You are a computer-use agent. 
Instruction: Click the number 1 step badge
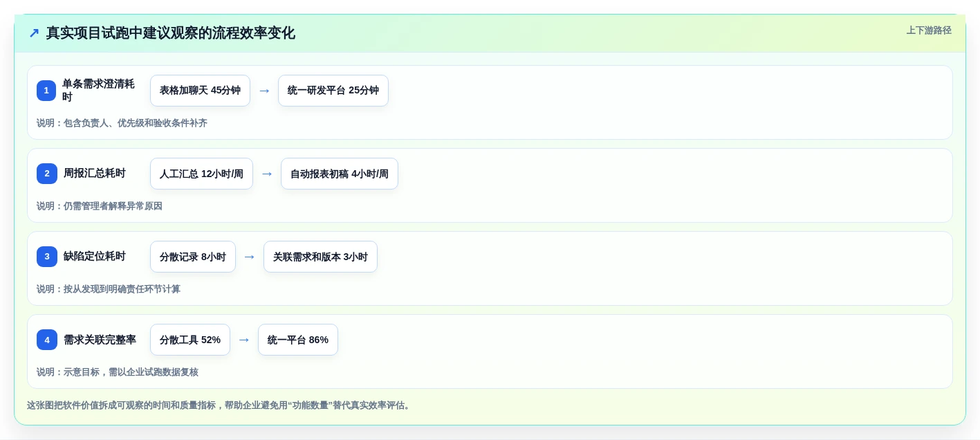pos(46,91)
